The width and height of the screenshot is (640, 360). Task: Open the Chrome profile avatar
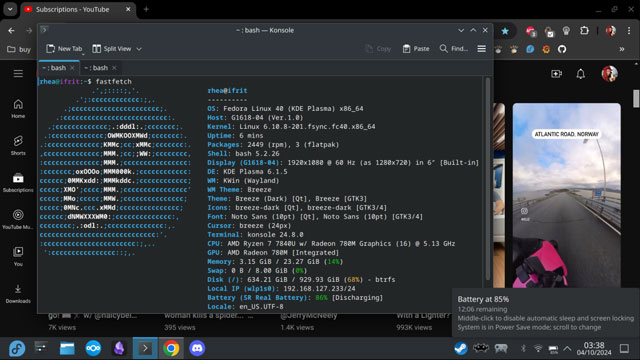611,31
